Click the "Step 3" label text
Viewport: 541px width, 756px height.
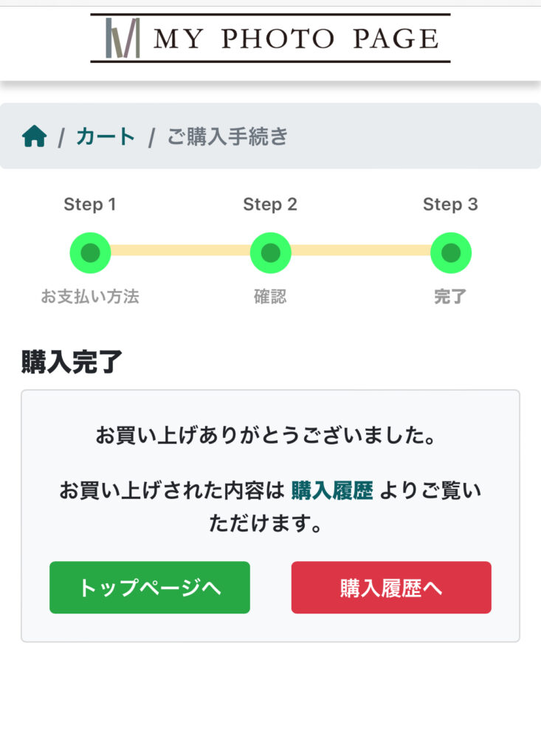point(450,205)
